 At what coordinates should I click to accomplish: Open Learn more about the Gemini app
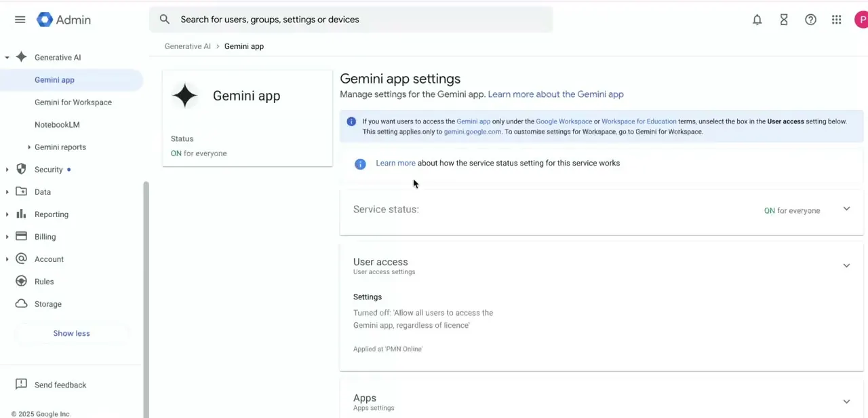coord(555,94)
